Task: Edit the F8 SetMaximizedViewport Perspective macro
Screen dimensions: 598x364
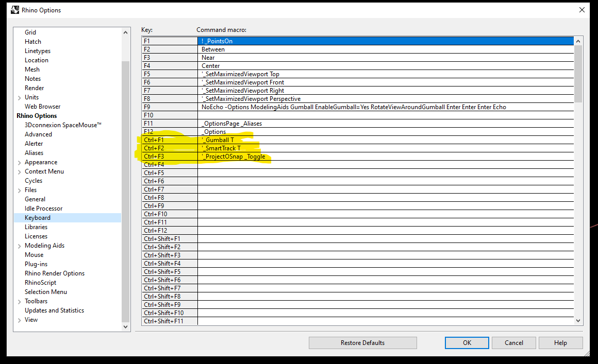Action: [386, 99]
